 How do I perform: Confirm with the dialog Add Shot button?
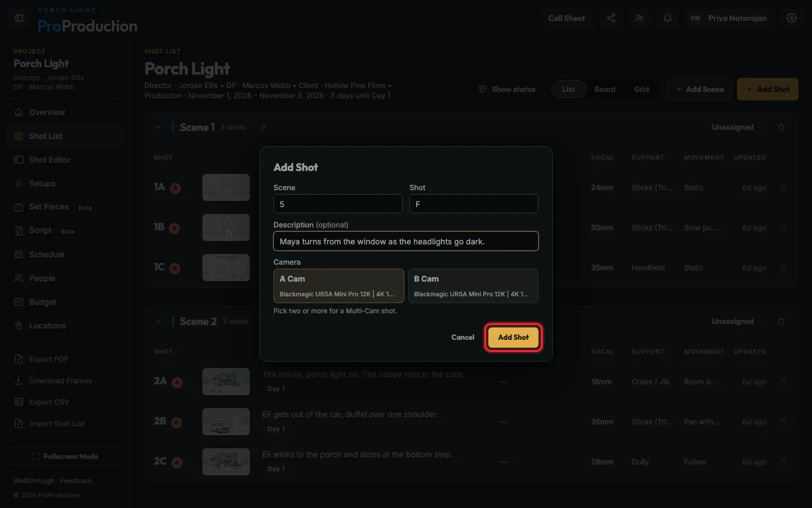[513, 338]
